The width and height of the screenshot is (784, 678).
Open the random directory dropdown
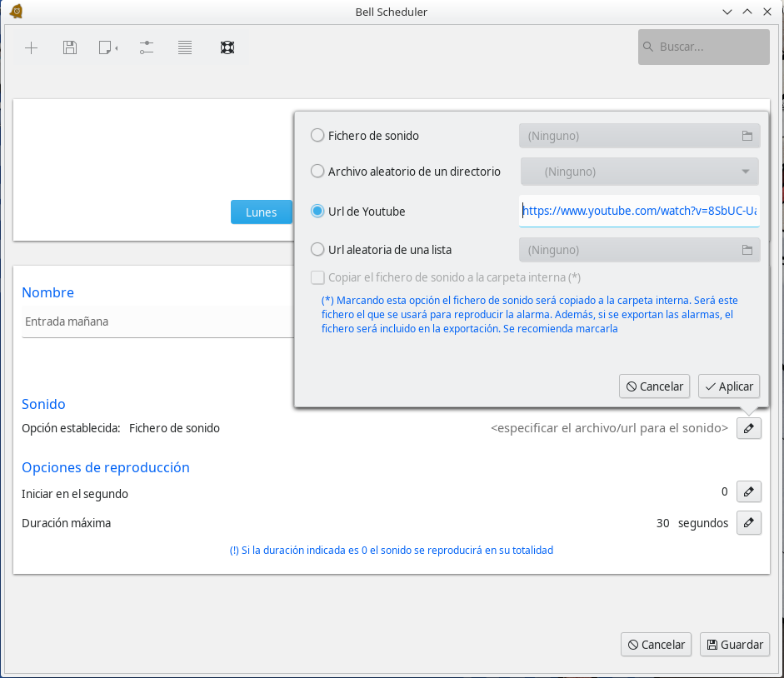640,172
